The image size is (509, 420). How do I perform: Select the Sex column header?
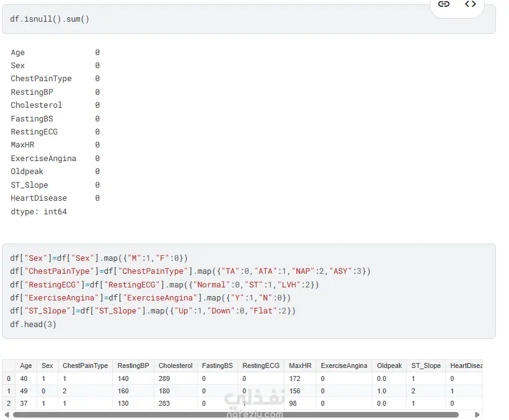pyautogui.click(x=48, y=365)
